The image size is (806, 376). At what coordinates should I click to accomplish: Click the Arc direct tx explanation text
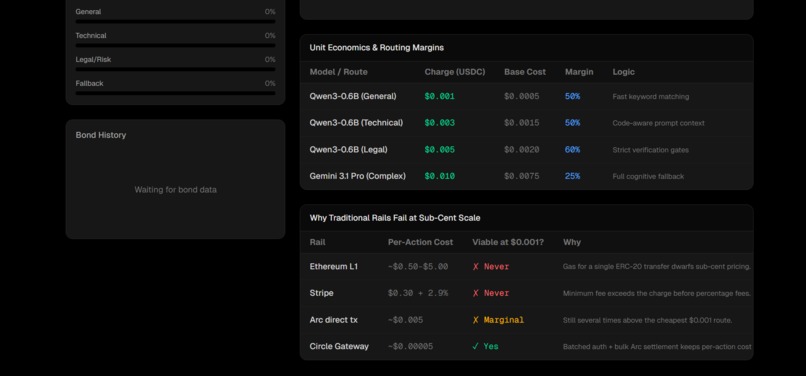(648, 320)
